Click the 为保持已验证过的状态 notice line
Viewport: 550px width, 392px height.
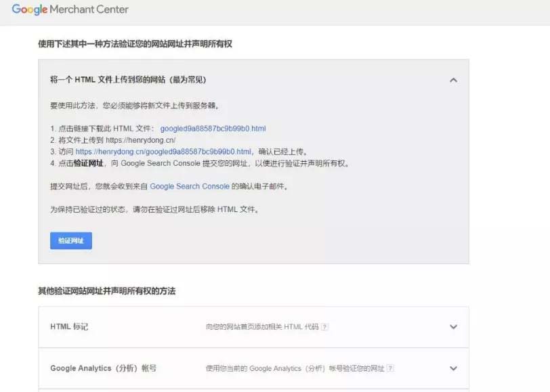[x=154, y=209]
